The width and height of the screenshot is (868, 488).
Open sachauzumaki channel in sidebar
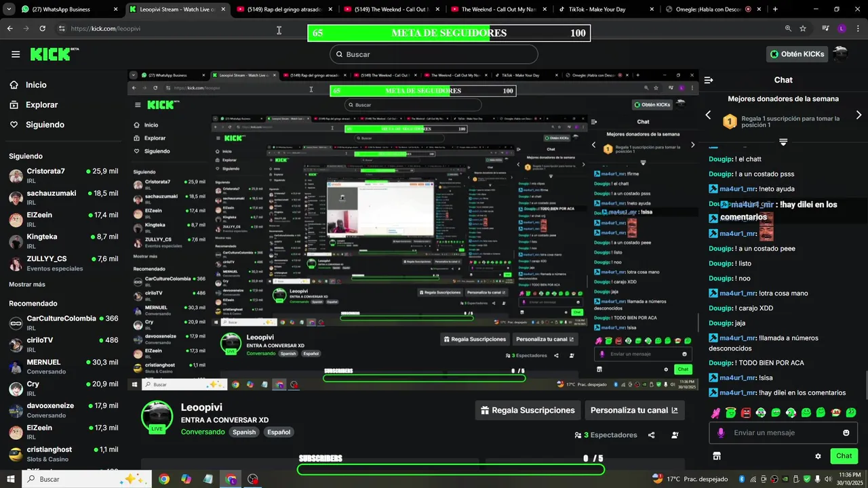pyautogui.click(x=63, y=197)
